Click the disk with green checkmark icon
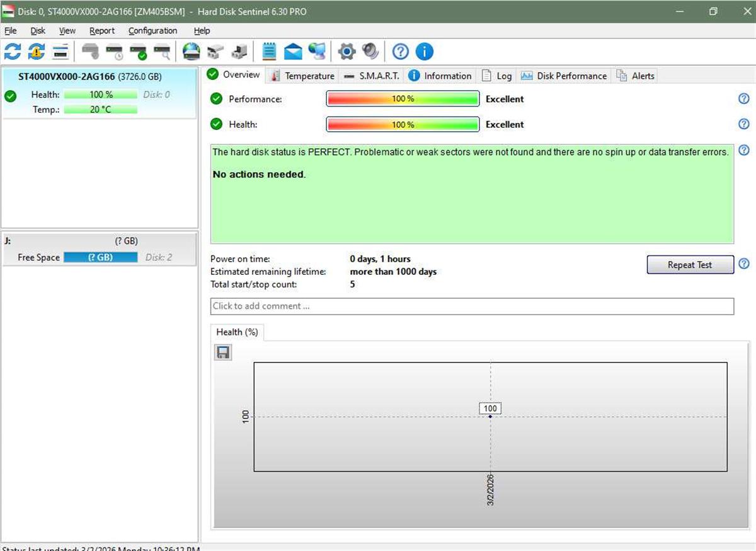The height and width of the screenshot is (551, 756). coord(138,51)
